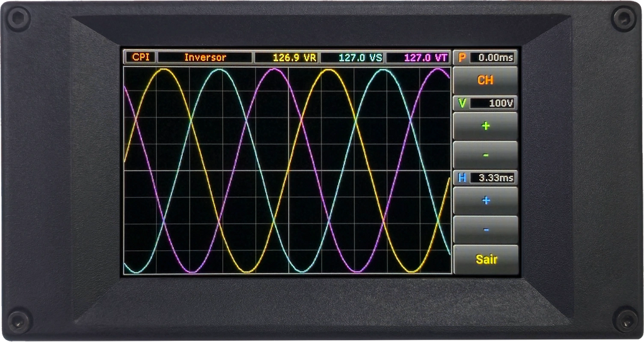644x342 pixels.
Task: Click the blue H horizontal icon
Action: click(461, 178)
